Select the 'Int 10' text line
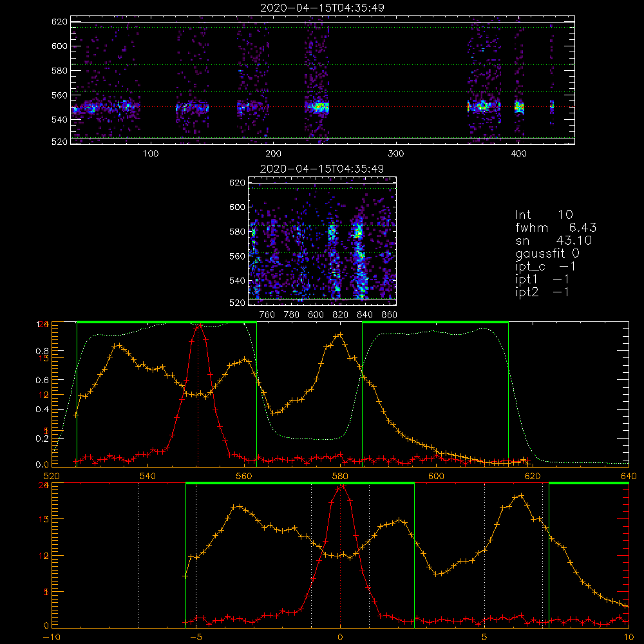Screen dimensions: 644x644 pyautogui.click(x=544, y=214)
